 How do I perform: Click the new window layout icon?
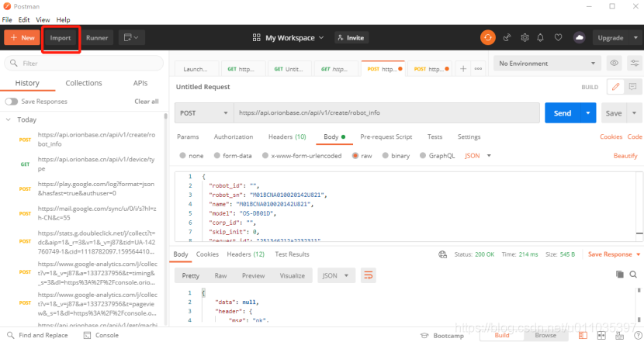(x=131, y=38)
